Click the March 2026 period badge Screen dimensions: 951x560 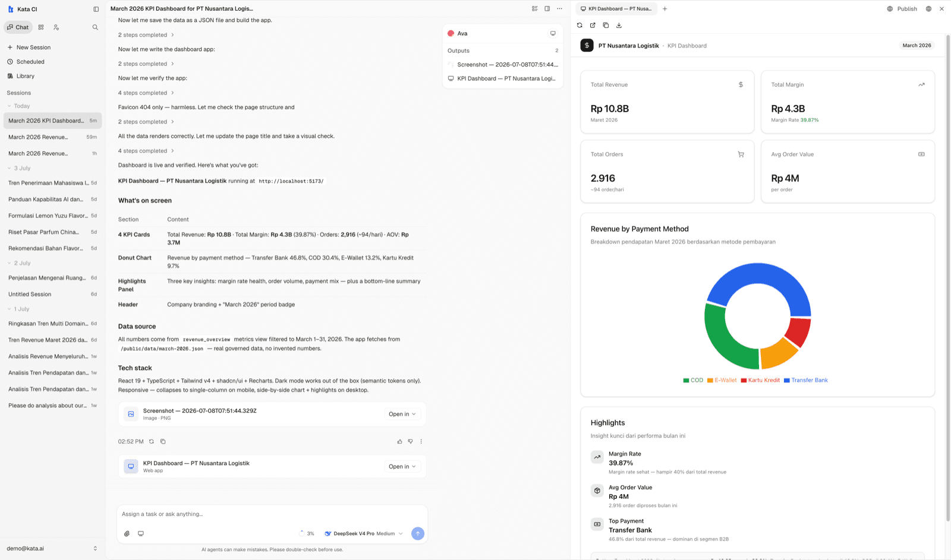[x=917, y=45]
